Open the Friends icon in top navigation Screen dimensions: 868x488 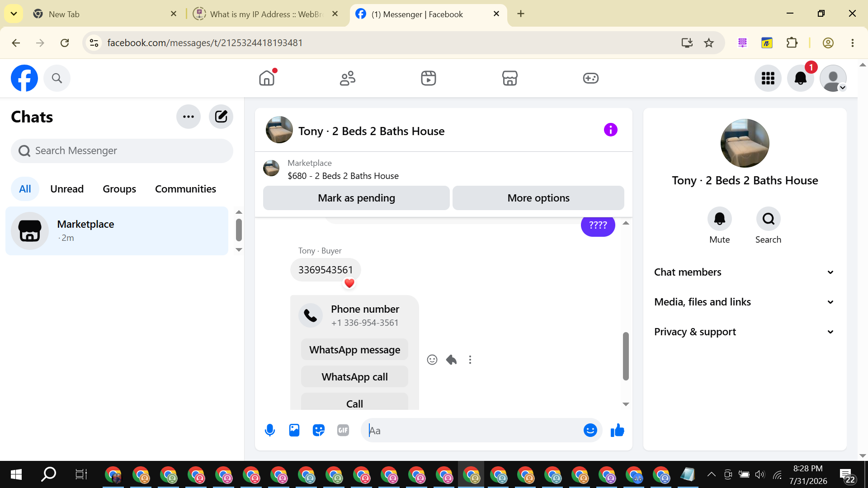point(348,78)
